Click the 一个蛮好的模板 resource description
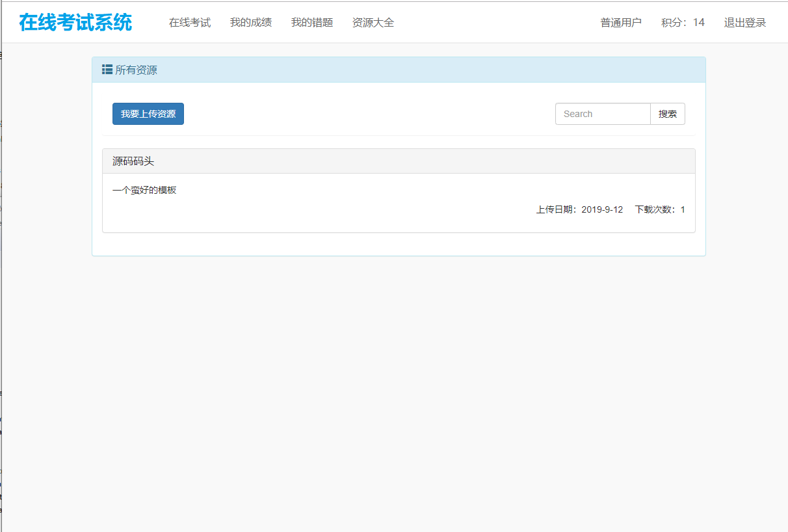Image resolution: width=788 pixels, height=532 pixels. pyautogui.click(x=144, y=189)
